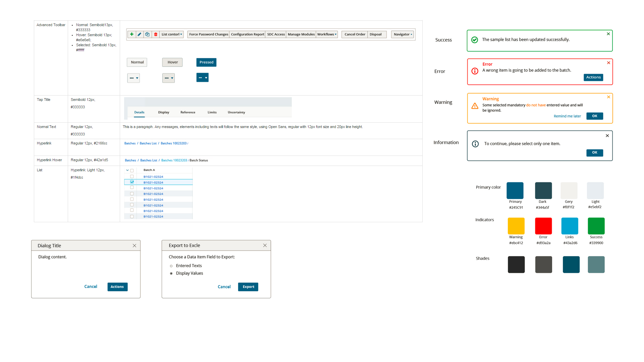644x362 pixels.
Task: Uncheck the selected B1021-02324 row checkbox
Action: pos(132,182)
